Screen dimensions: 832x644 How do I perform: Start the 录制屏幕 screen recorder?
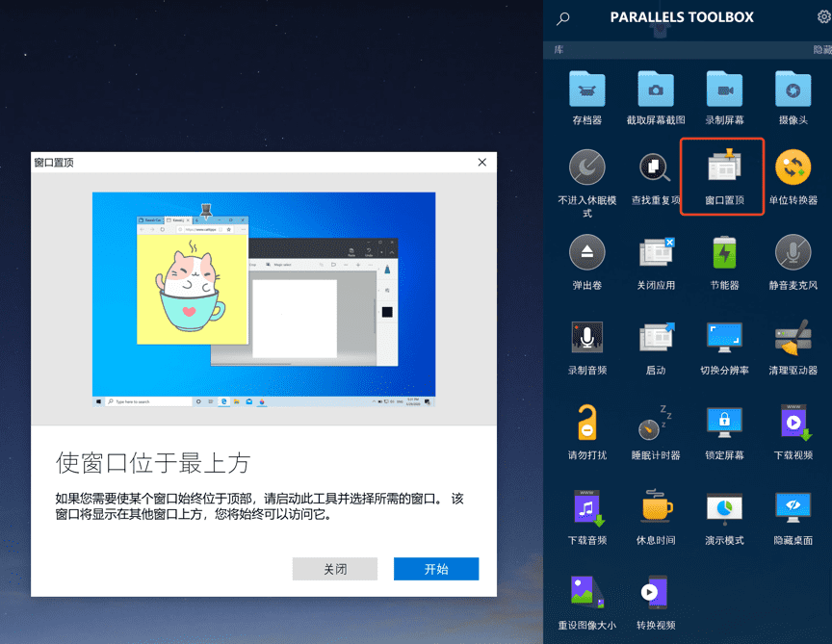click(x=724, y=90)
